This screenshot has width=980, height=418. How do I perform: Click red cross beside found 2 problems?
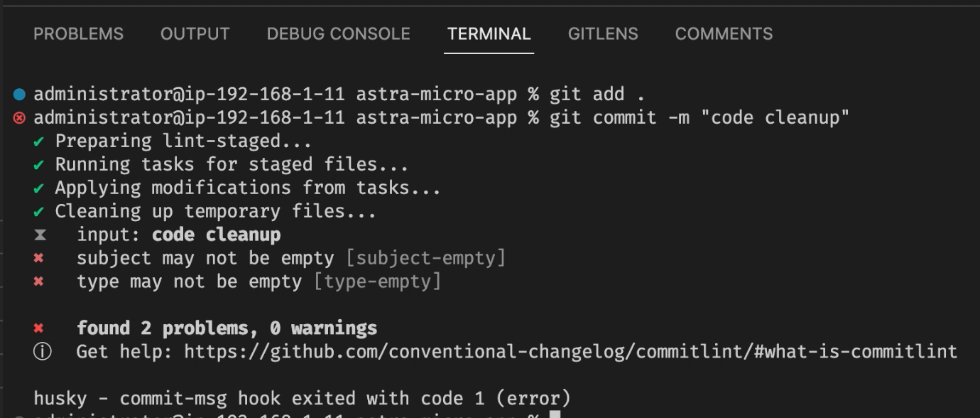coord(39,328)
